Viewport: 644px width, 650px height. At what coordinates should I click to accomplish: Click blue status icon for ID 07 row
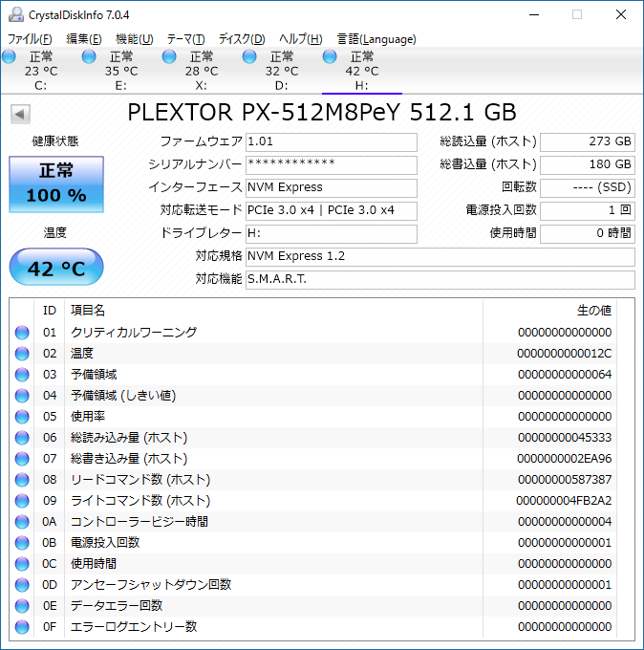coord(22,459)
